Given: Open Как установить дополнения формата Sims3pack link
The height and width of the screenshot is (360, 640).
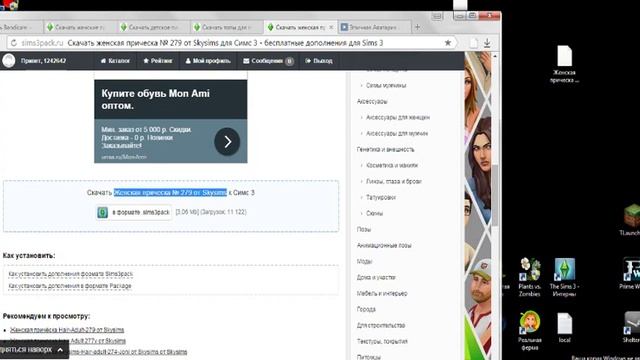Looking at the screenshot, I should [71, 274].
